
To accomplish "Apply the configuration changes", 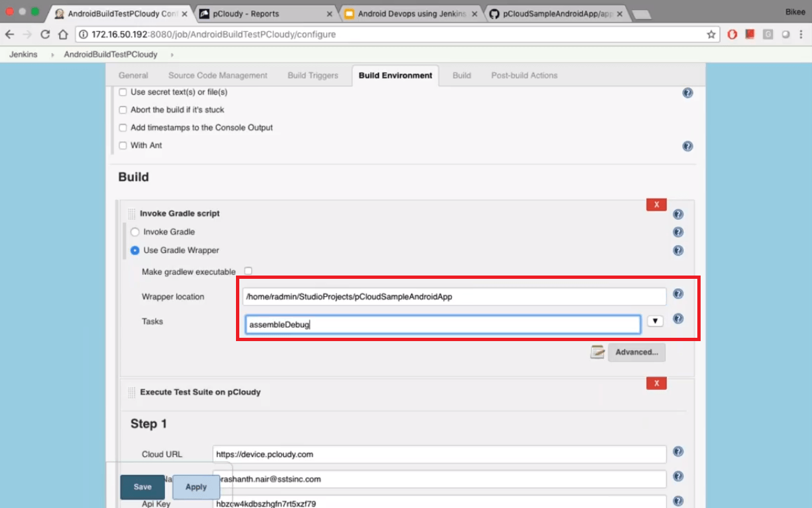I will [196, 487].
